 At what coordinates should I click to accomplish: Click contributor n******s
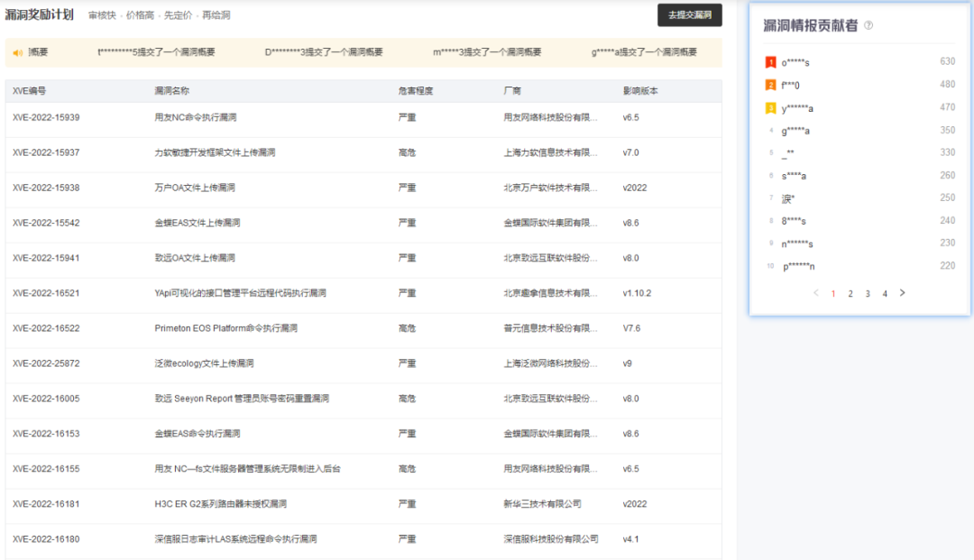(797, 244)
